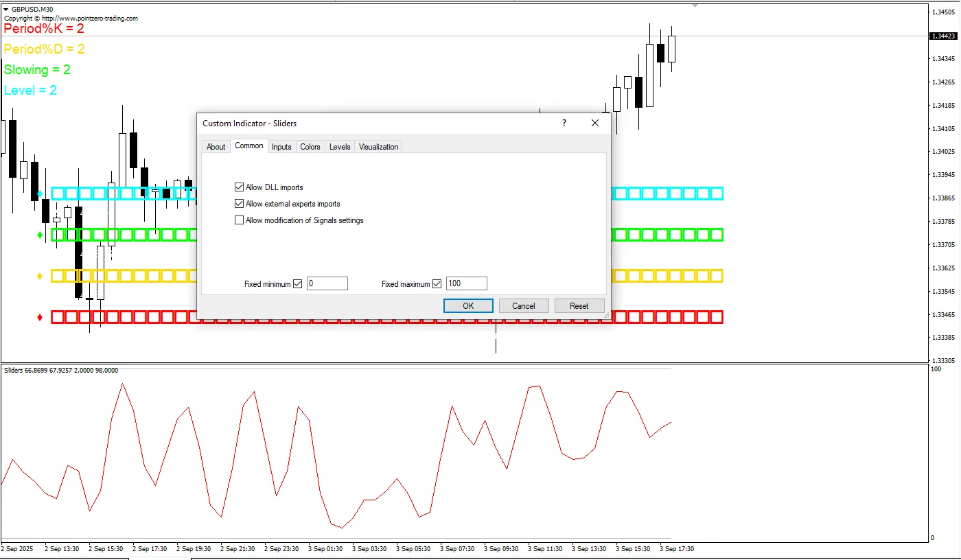961x560 pixels.
Task: Toggle the Fixed maximum checkbox
Action: click(437, 284)
